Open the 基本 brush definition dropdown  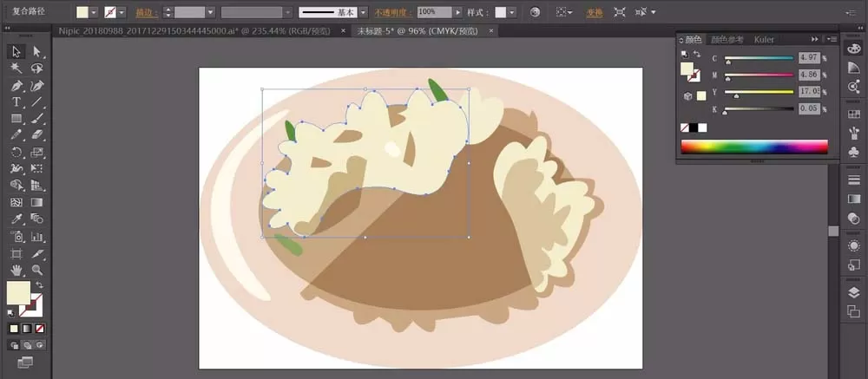(363, 12)
